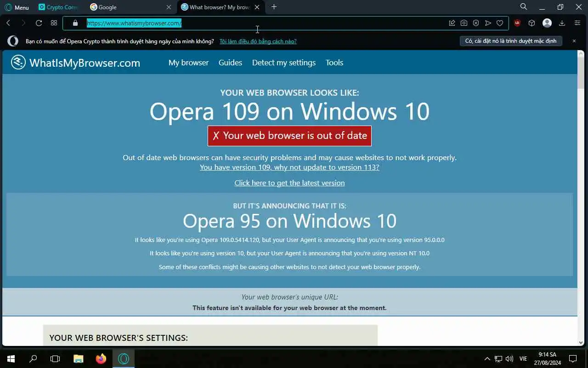Open the My browser menu item
The height and width of the screenshot is (368, 588).
188,63
